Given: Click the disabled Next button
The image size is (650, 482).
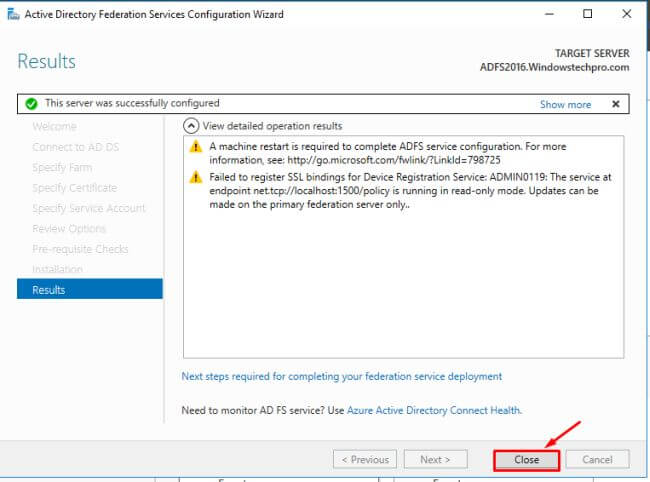Looking at the screenshot, I should pos(436,460).
